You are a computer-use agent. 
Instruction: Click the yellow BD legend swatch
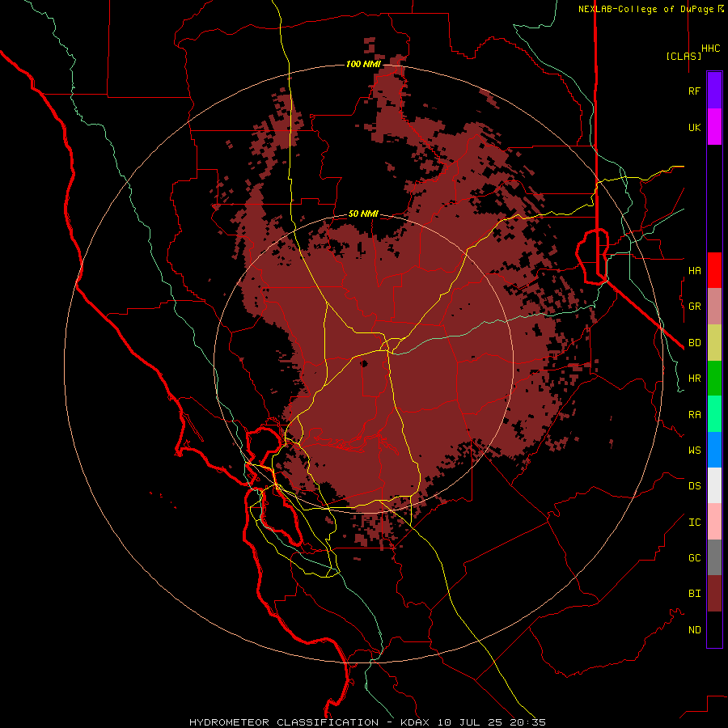[x=714, y=343]
